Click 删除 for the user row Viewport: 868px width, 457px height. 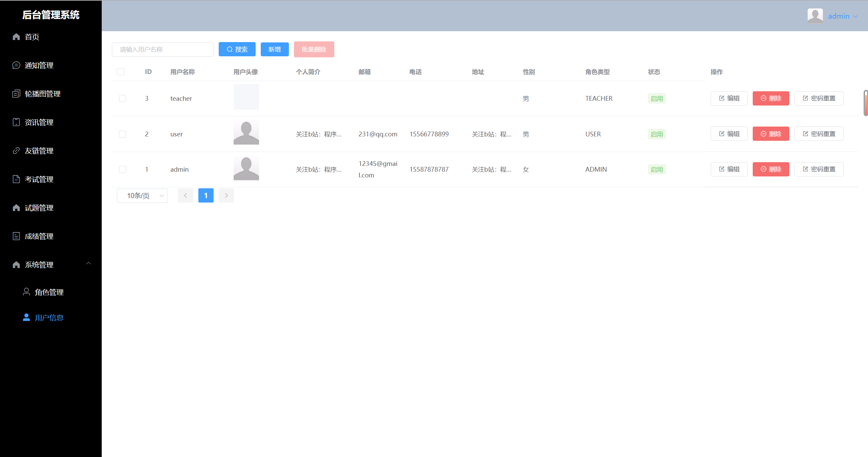[771, 134]
